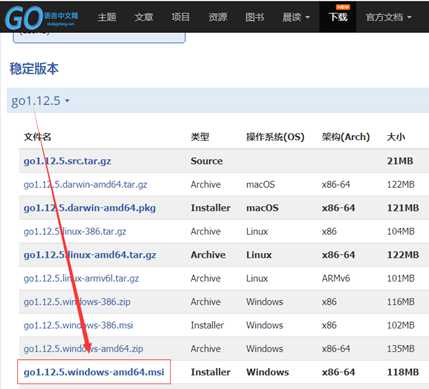
Task: Click the GO language Chinese site logo
Action: coord(42,18)
